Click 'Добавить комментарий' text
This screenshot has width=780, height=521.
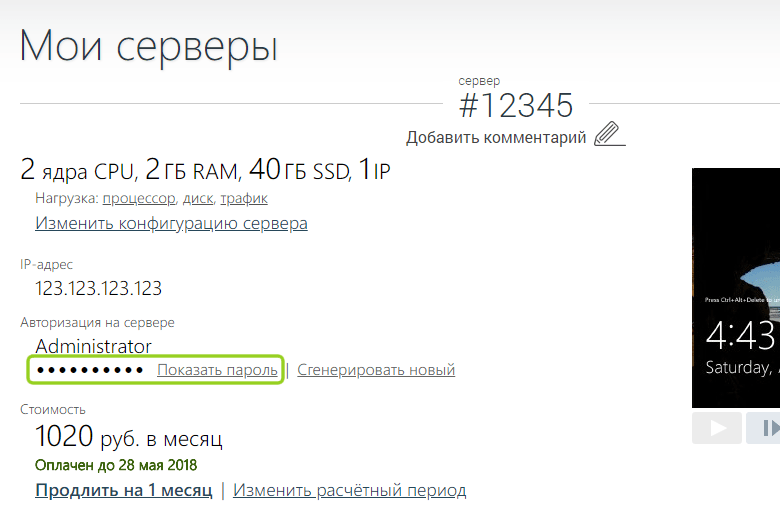pos(496,137)
